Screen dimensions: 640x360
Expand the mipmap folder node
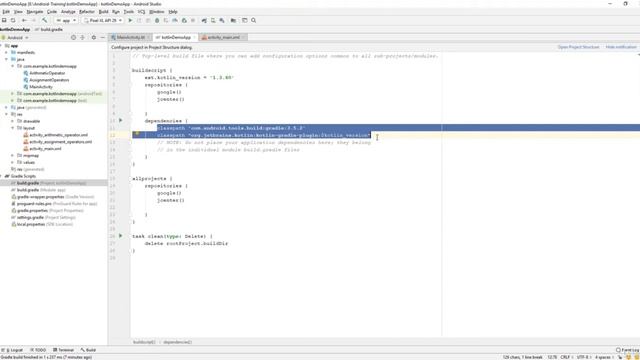coord(13,156)
